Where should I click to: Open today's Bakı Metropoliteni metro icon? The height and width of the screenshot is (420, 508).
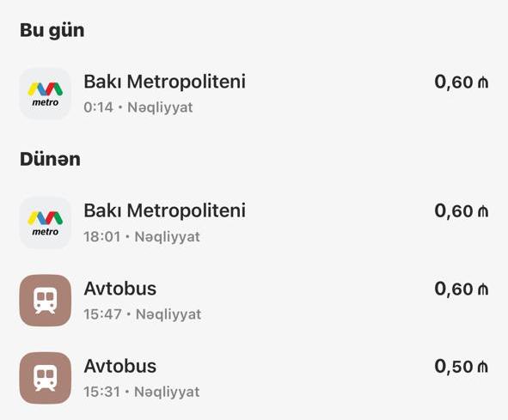(46, 94)
